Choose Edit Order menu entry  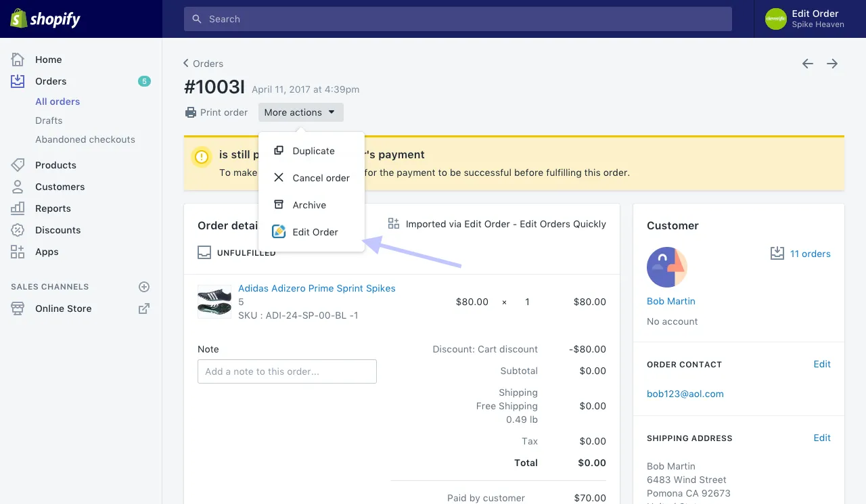tap(312, 232)
